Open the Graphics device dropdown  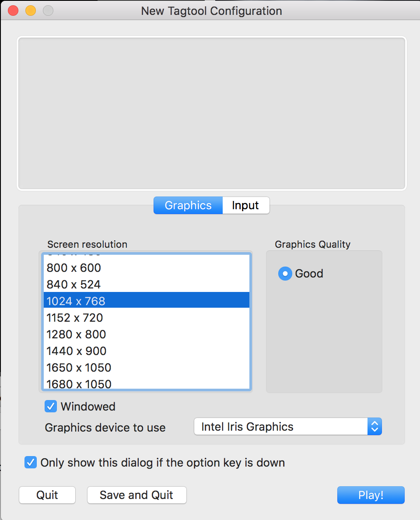point(280,427)
